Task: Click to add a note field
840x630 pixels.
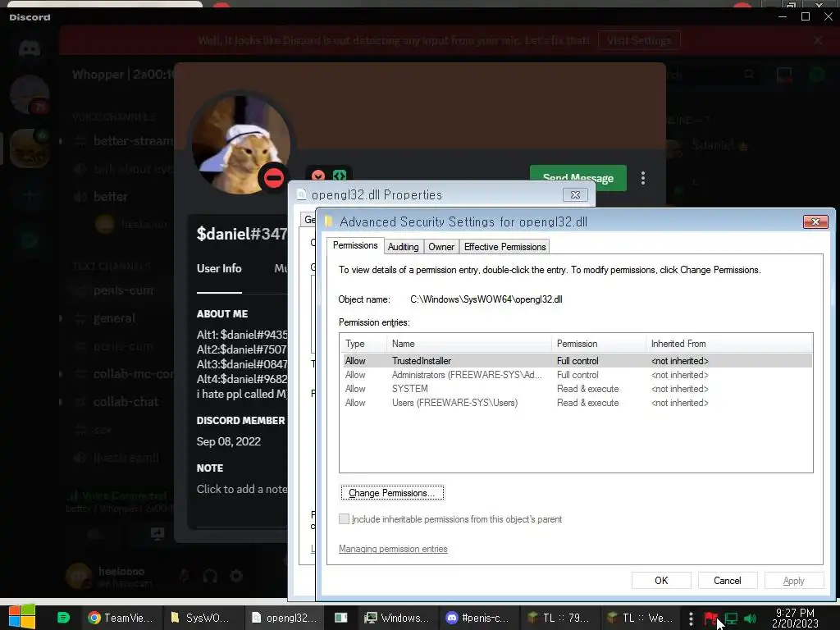Action: [242, 489]
